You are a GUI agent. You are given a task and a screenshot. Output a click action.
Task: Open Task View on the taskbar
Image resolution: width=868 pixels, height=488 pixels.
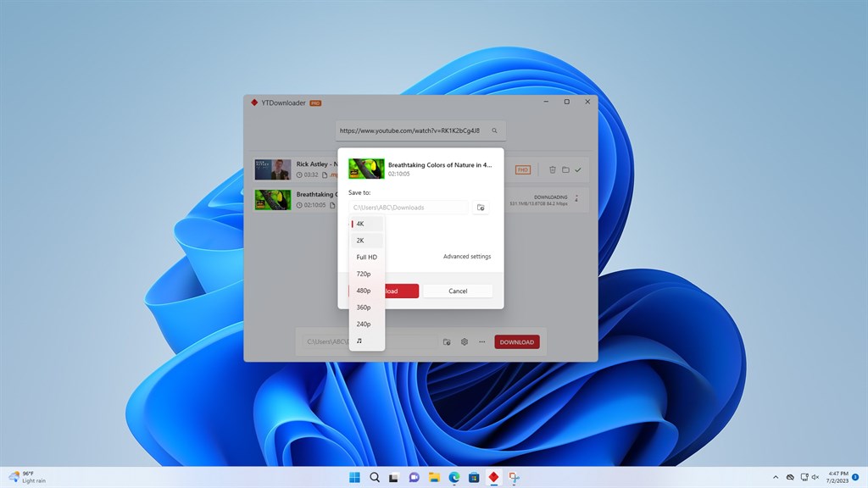click(x=393, y=477)
